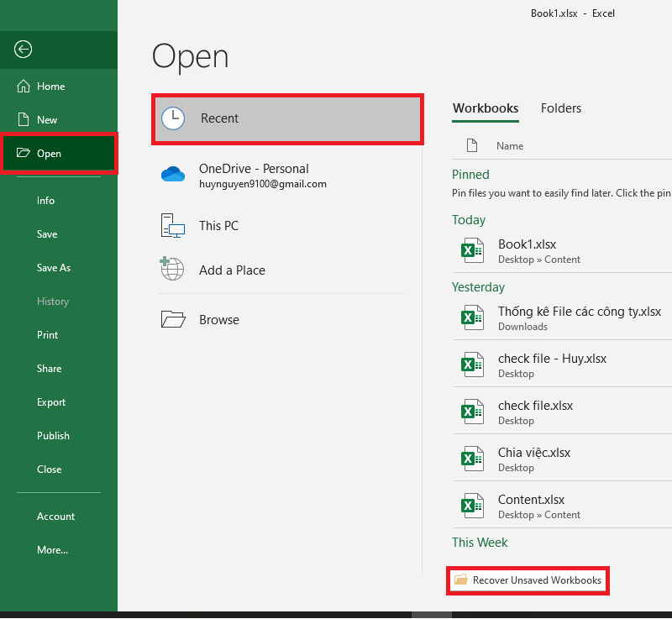Viewport: 672px width, 619px height.
Task: Choose New in the sidebar
Action: point(47,120)
